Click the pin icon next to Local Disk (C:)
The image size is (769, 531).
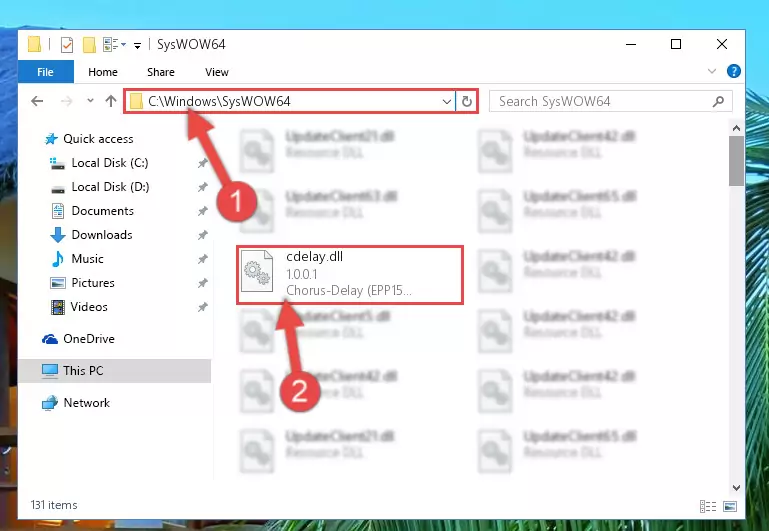point(203,163)
